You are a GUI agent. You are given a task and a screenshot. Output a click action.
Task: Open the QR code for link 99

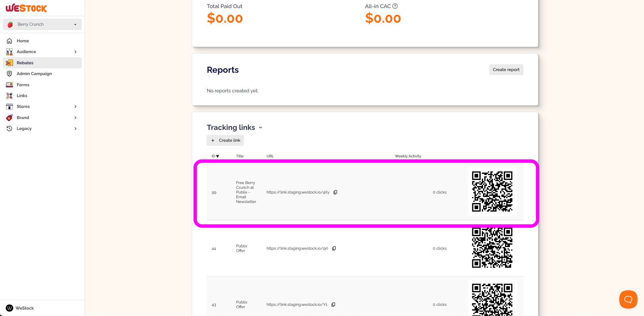click(x=492, y=191)
